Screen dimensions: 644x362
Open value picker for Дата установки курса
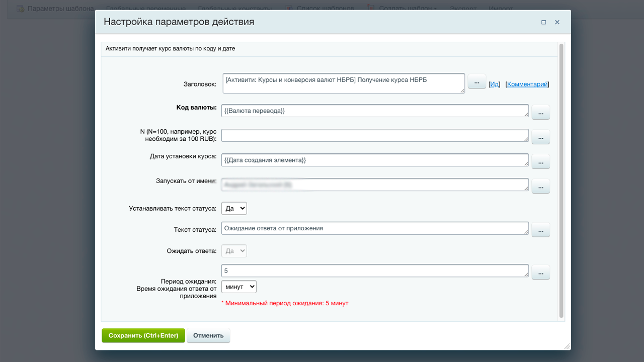[x=540, y=162]
